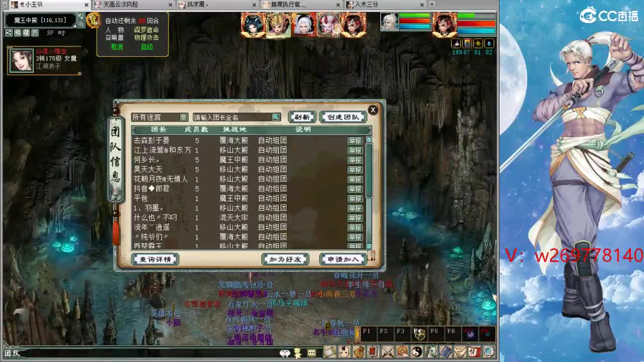This screenshot has height=362, width=644.
Task: Click the share icon under the map name
Action: tap(9, 33)
